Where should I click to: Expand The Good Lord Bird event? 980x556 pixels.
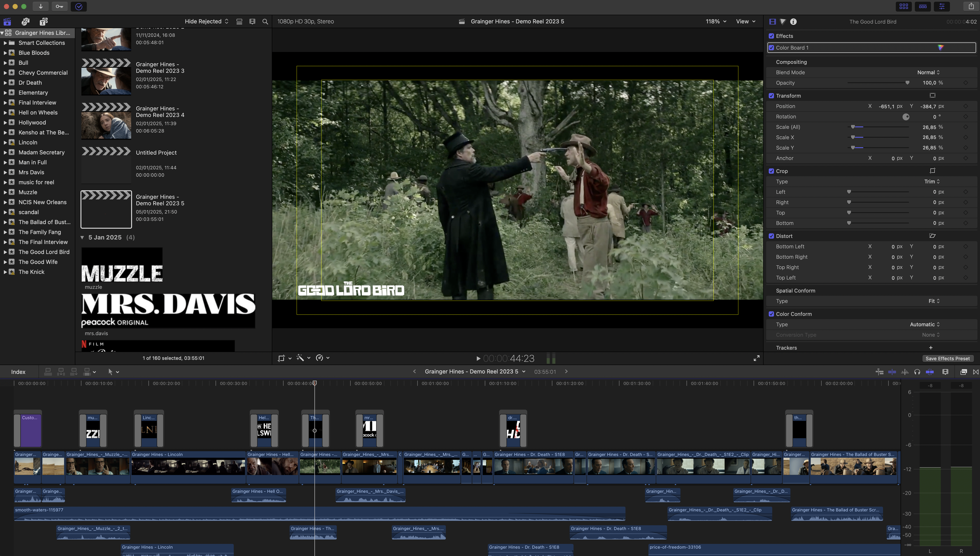click(5, 252)
